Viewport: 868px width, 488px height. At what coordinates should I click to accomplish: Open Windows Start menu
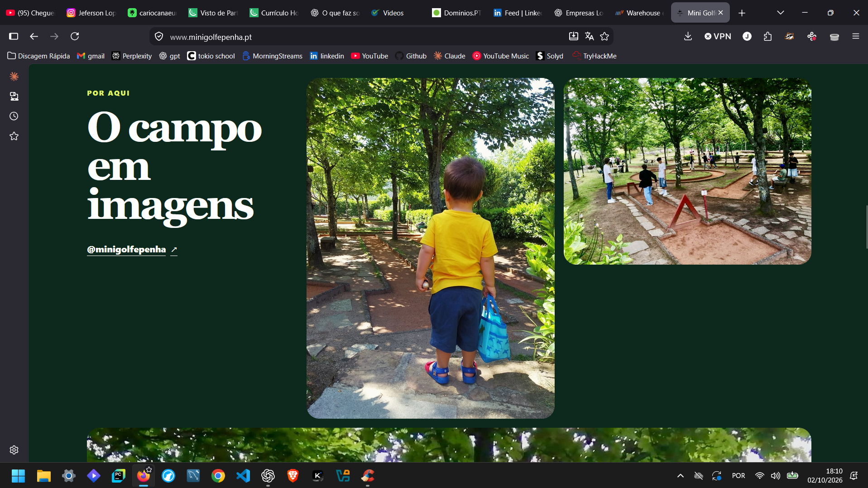18,476
